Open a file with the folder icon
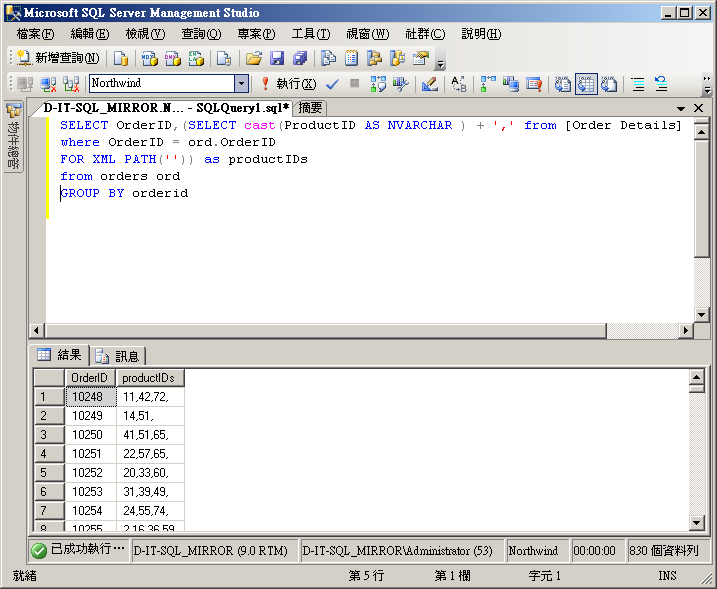 (x=254, y=58)
